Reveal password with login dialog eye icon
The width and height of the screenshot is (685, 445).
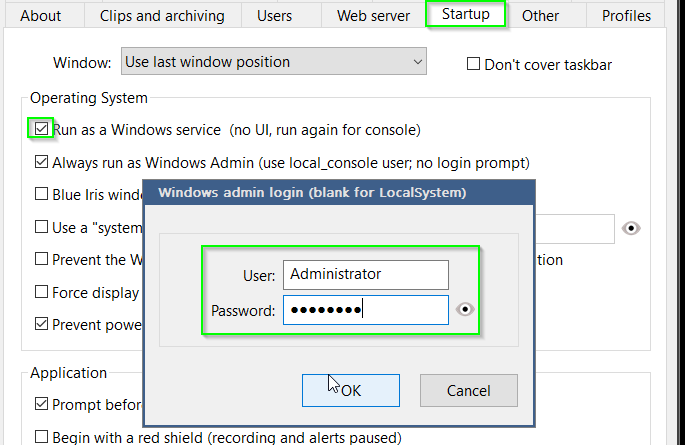465,310
